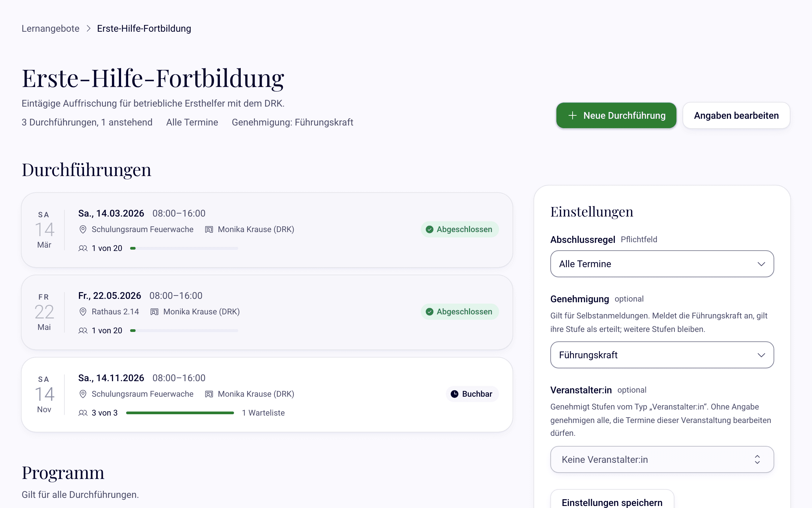The image size is (812, 508).
Task: Create a Neue Durchführung
Action: pyautogui.click(x=616, y=115)
